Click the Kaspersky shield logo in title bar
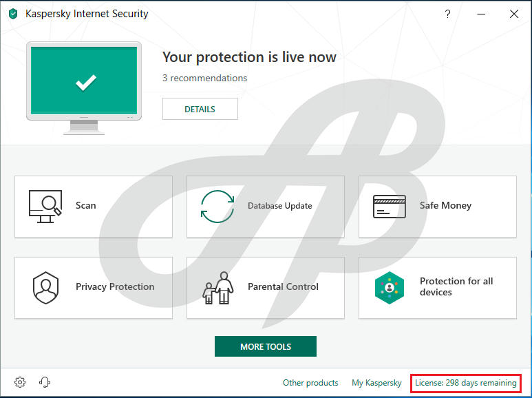The width and height of the screenshot is (532, 398). coord(13,14)
